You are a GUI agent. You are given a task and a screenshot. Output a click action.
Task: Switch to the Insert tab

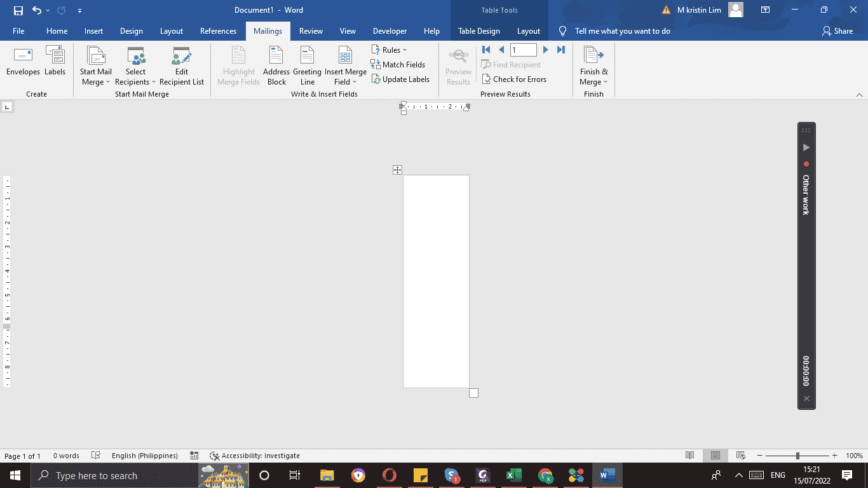93,31
